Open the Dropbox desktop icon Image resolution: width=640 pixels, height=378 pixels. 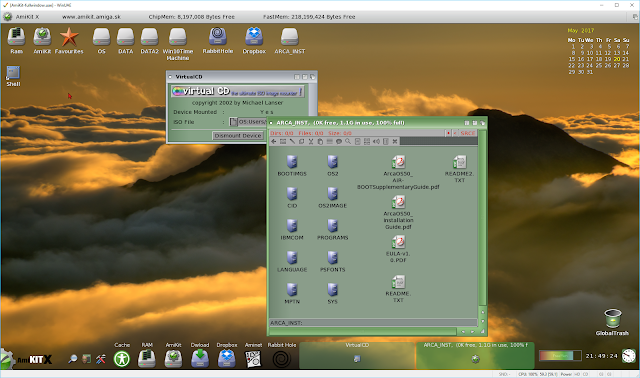pyautogui.click(x=254, y=40)
